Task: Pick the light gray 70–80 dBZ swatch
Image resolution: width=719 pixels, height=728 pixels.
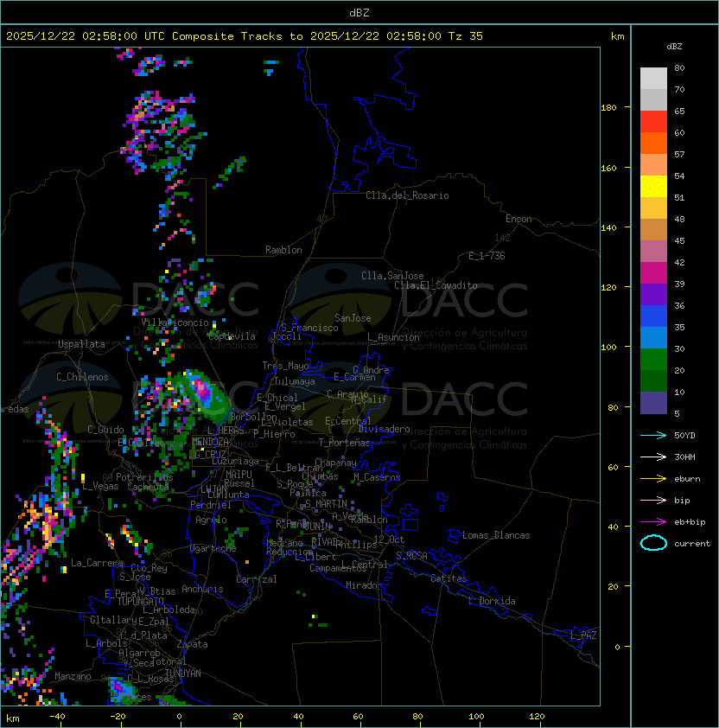Action: tap(653, 79)
